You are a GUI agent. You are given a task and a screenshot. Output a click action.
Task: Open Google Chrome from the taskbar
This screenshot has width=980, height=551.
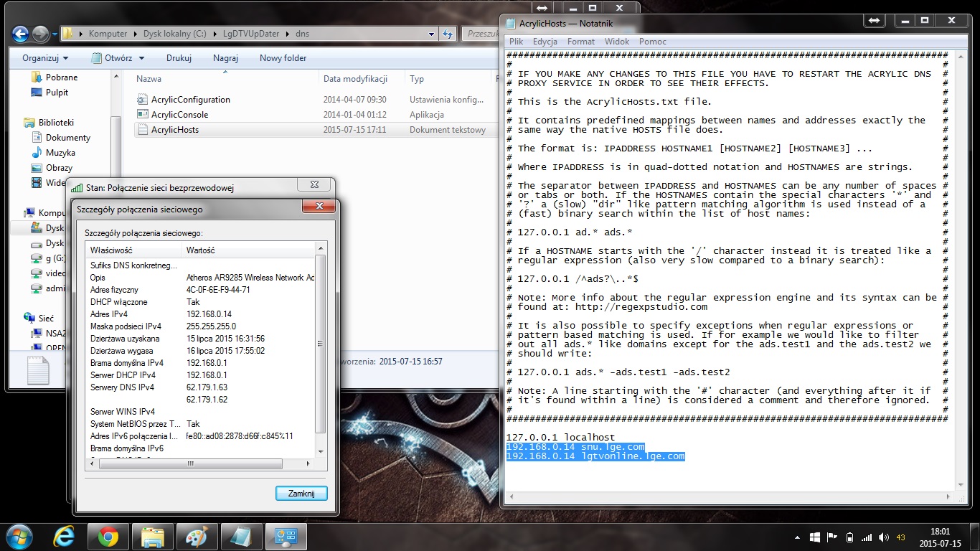pos(108,537)
